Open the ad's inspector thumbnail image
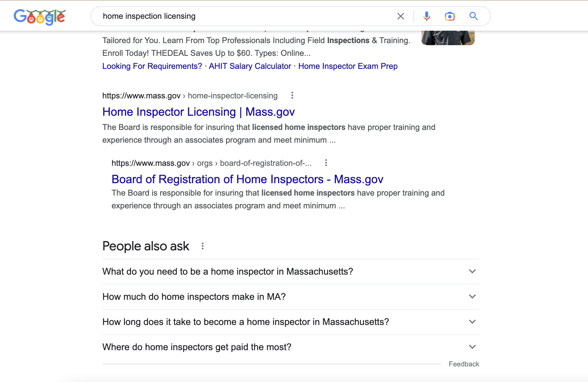The height and width of the screenshot is (382, 588). pos(448,38)
